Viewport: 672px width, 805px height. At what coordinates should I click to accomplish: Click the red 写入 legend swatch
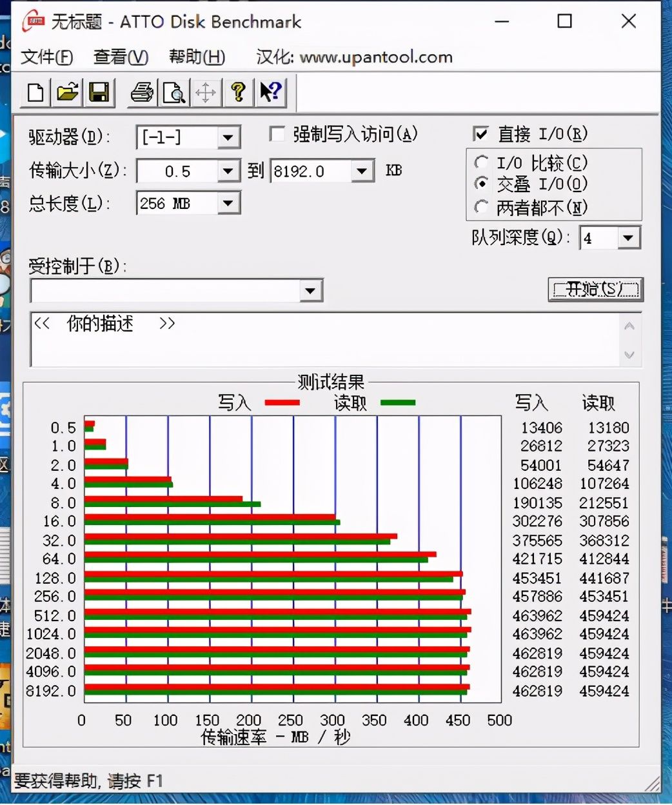[282, 402]
